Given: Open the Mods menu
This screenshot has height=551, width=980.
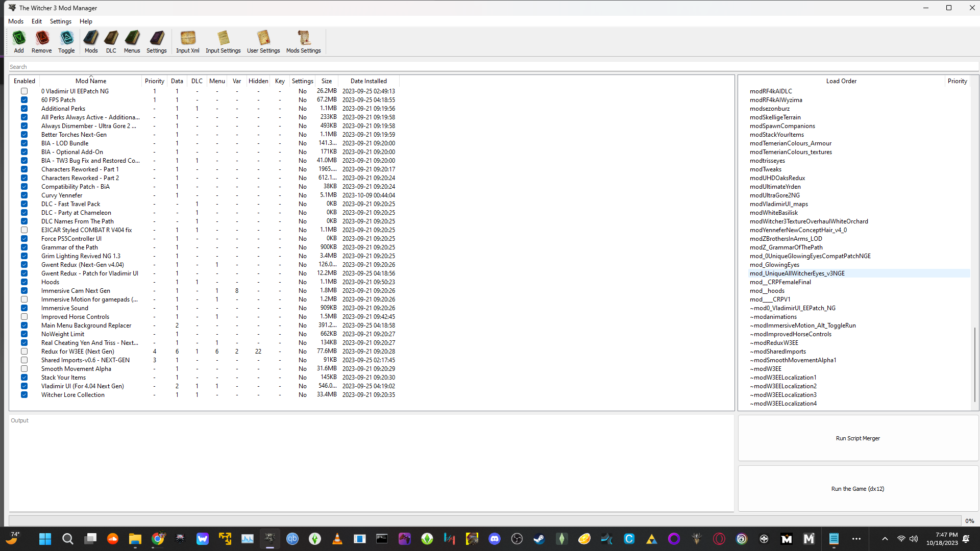Looking at the screenshot, I should point(16,21).
